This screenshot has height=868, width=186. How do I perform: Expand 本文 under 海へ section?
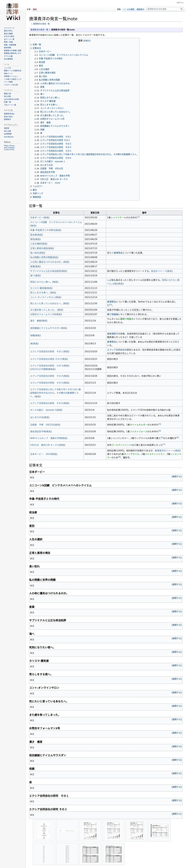click(177, 638)
